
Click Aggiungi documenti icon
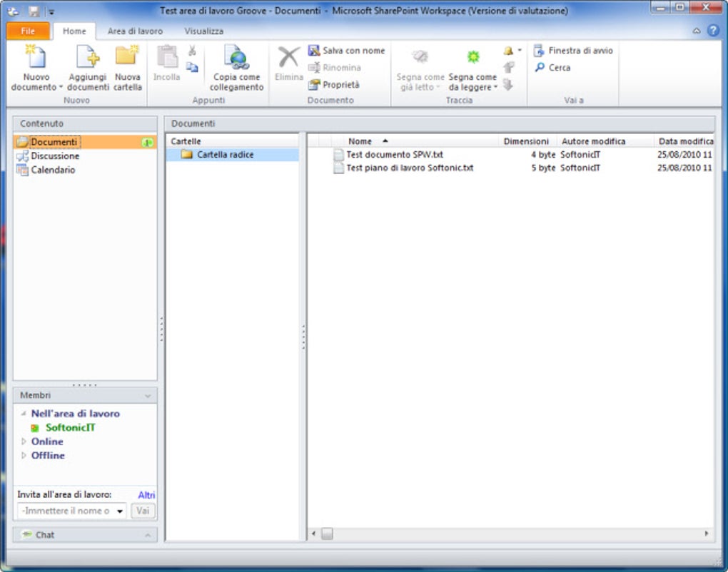point(88,56)
